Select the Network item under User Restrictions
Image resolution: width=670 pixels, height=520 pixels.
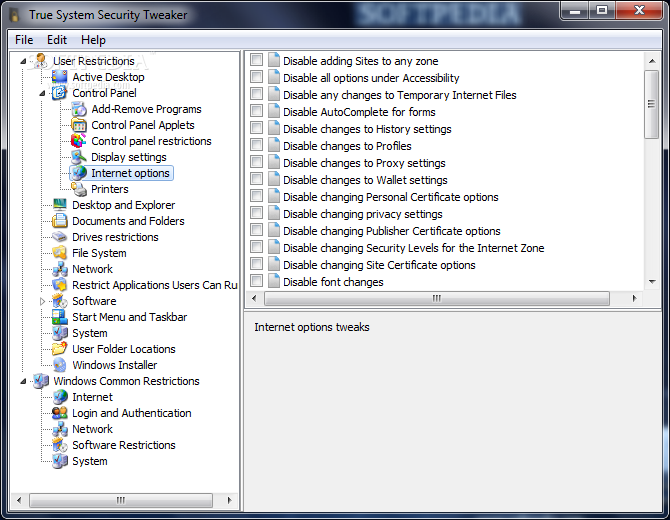point(92,269)
